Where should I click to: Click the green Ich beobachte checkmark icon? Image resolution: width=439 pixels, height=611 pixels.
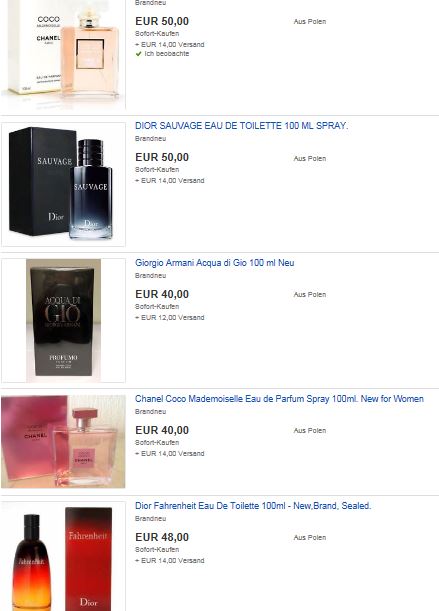[x=138, y=54]
